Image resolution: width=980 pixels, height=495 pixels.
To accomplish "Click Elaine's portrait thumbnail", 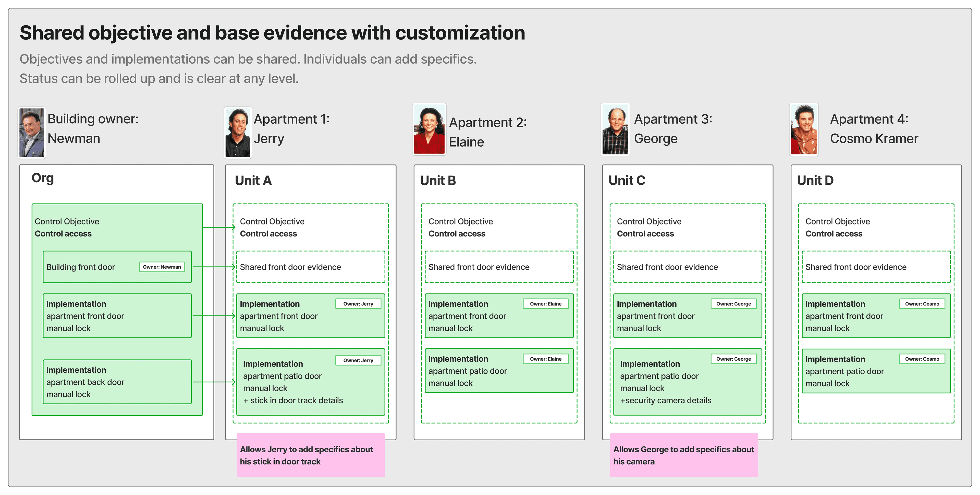I will [x=429, y=129].
